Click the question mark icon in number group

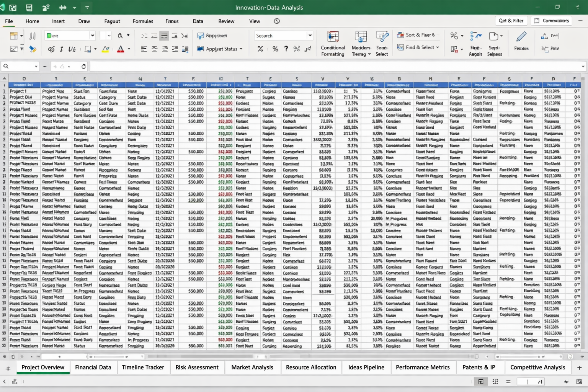click(x=286, y=49)
